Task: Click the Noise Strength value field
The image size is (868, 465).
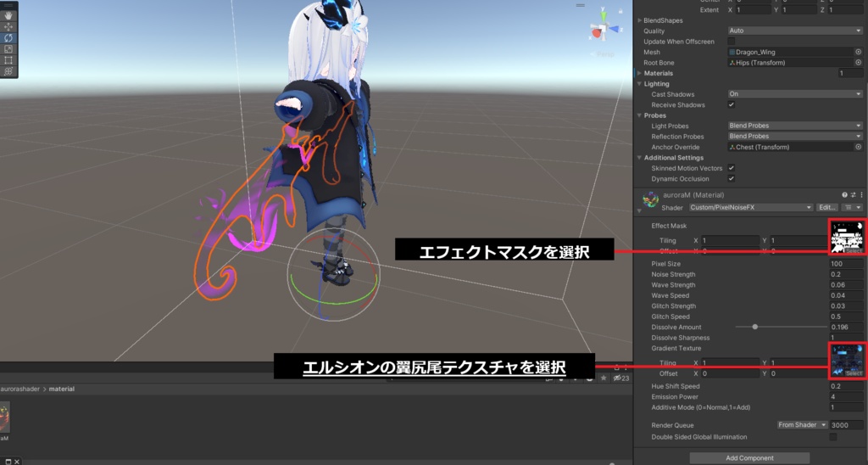Action: (x=846, y=274)
